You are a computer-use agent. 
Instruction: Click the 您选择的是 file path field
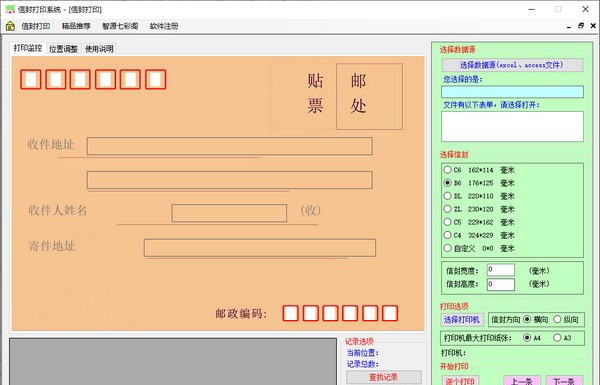(512, 92)
